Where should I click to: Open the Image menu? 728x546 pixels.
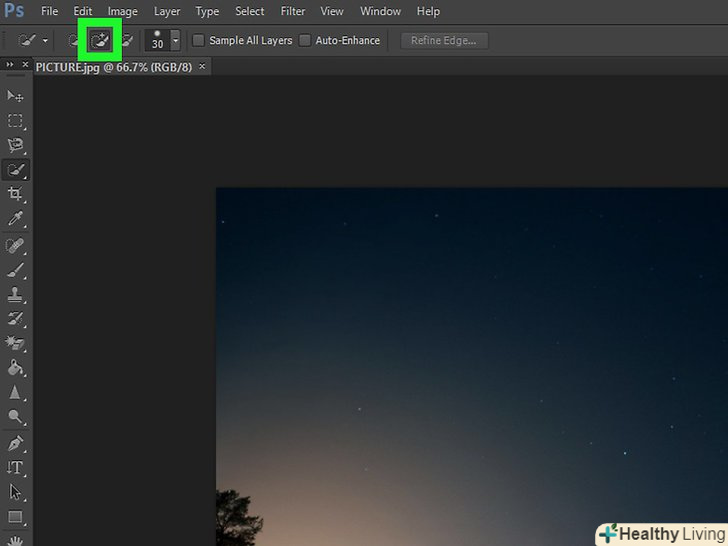click(123, 11)
